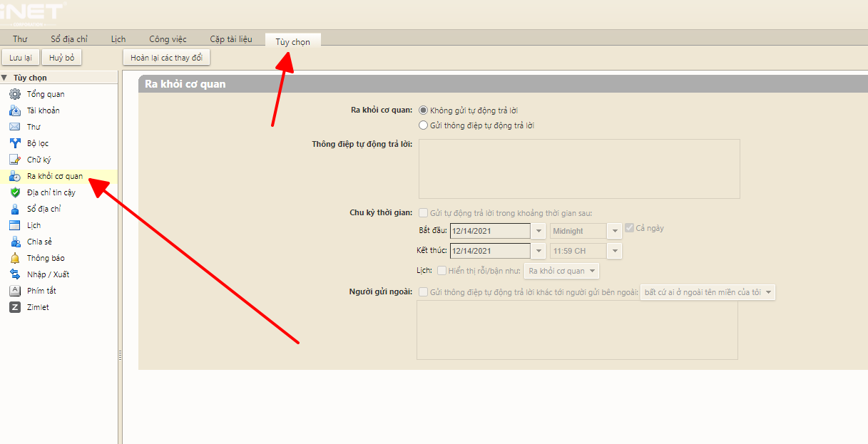Click the Chữ ký signature icon

click(x=14, y=160)
